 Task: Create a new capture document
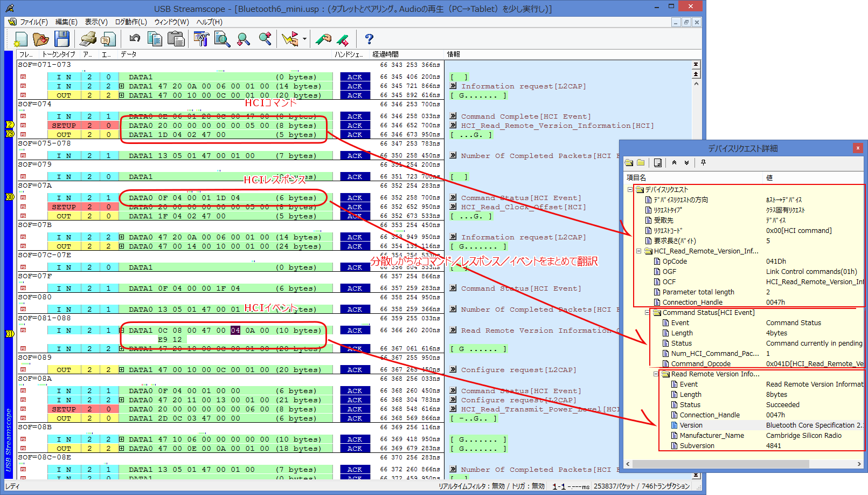point(20,39)
